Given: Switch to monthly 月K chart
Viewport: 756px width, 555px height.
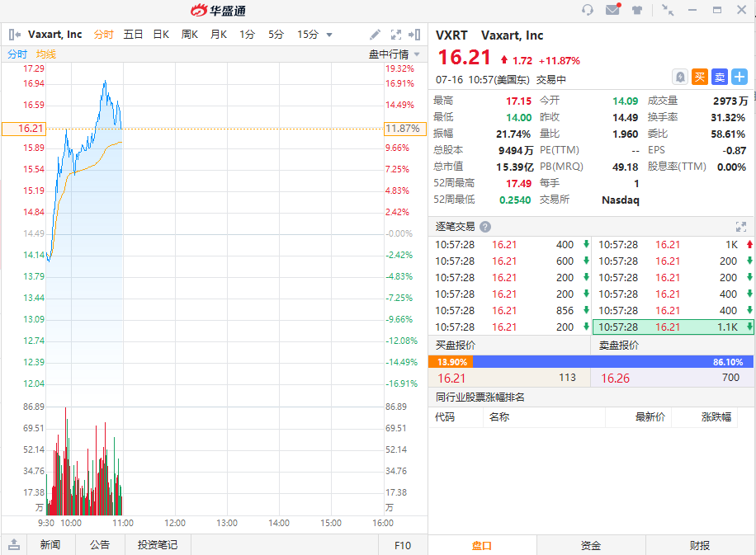Looking at the screenshot, I should (x=219, y=35).
